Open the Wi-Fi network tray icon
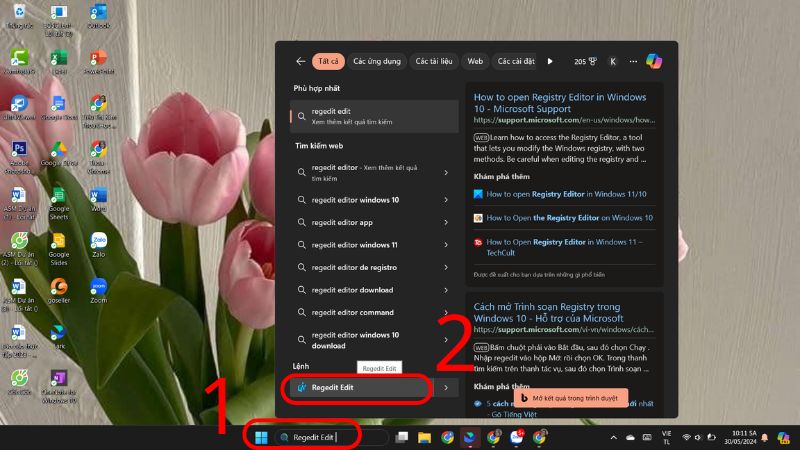This screenshot has width=800, height=450. click(686, 437)
